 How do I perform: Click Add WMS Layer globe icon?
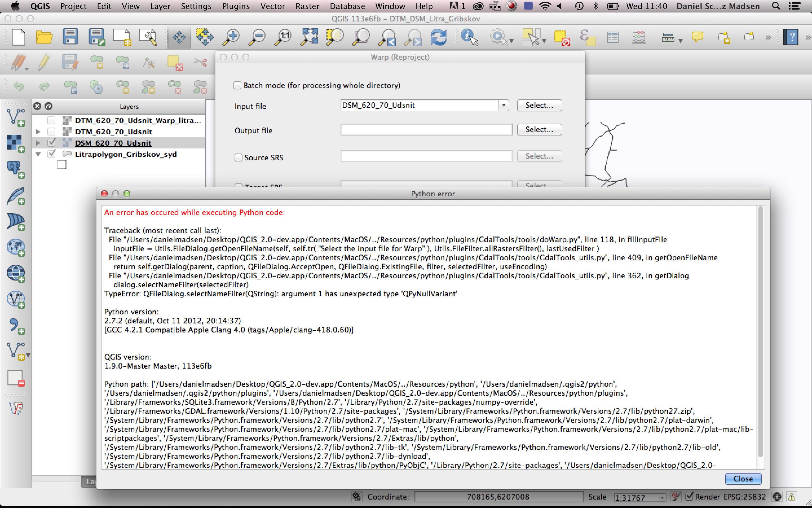point(16,247)
